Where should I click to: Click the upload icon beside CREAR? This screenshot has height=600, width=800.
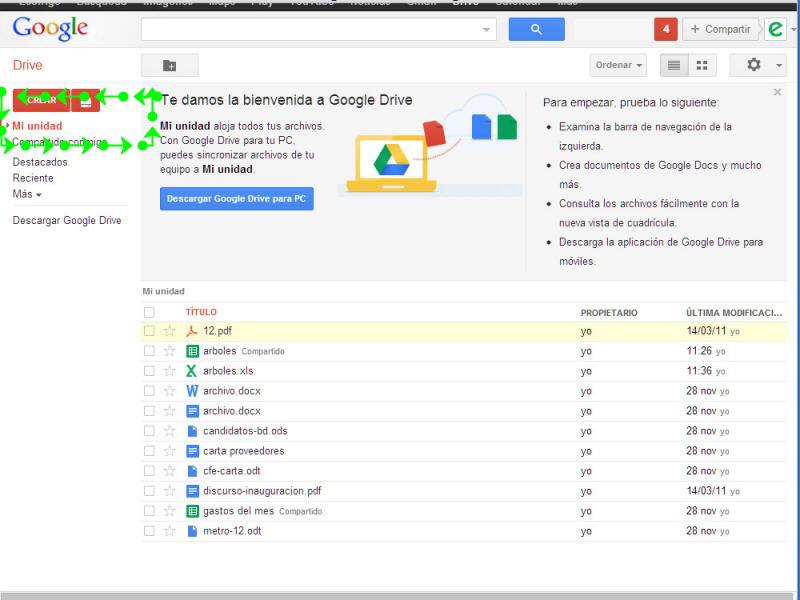[85, 101]
